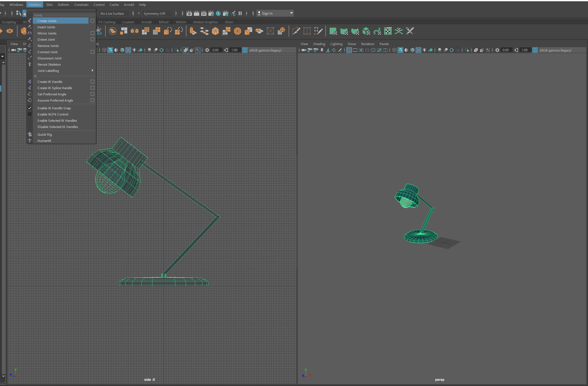Select the Multi-Cut knife tool icon
588x386 pixels.
point(296,31)
